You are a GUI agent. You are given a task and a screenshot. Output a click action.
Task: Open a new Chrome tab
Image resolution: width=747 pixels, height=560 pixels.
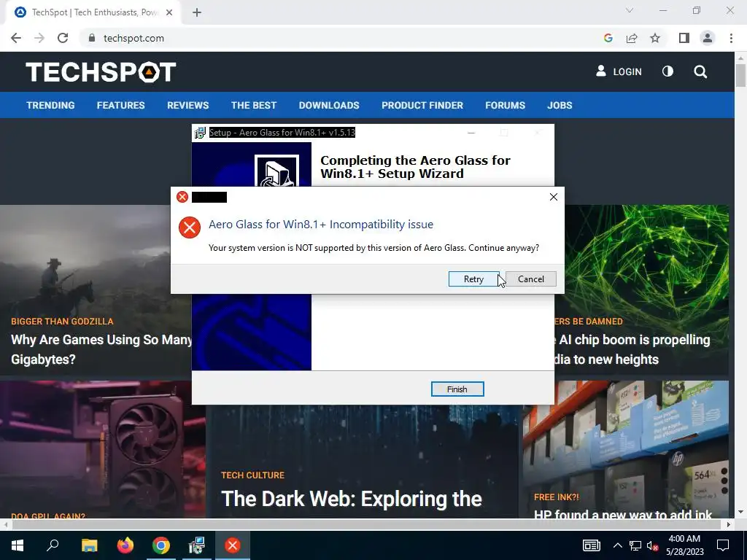tap(197, 13)
